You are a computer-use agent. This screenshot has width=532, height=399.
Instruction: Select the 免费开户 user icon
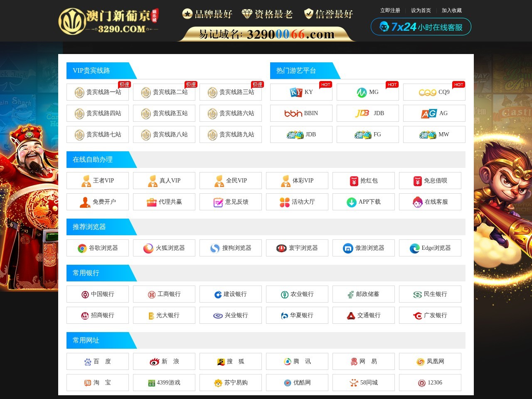tap(85, 202)
